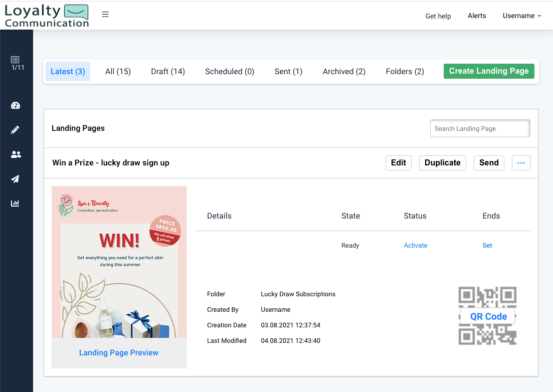Duplicate the lucky draw landing page
The width and height of the screenshot is (553, 392).
pos(442,162)
